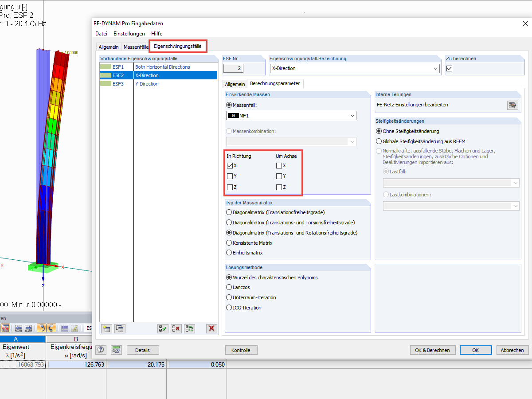This screenshot has height=399, width=532.
Task: Delete the selected vibration case
Action: tap(212, 329)
